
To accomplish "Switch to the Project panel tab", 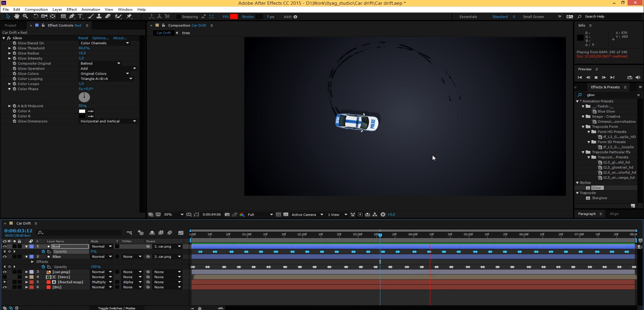I will (10, 26).
